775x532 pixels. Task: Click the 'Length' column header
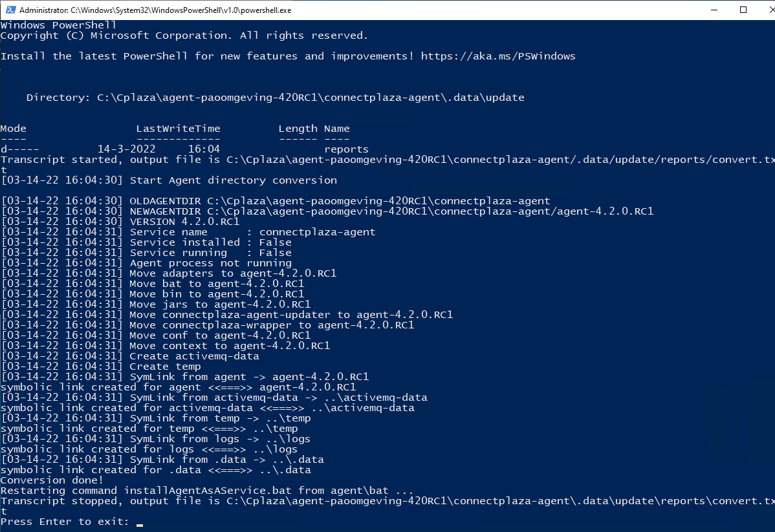point(298,129)
